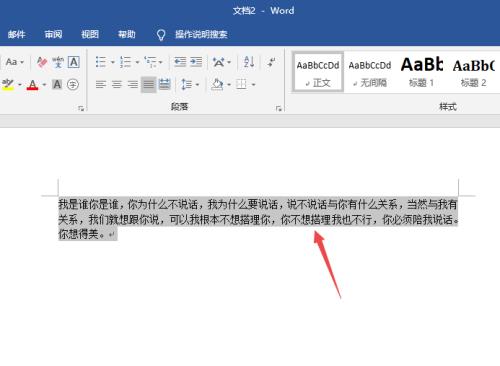The image size is (500, 366).
Task: Align text left
Action: (101, 84)
